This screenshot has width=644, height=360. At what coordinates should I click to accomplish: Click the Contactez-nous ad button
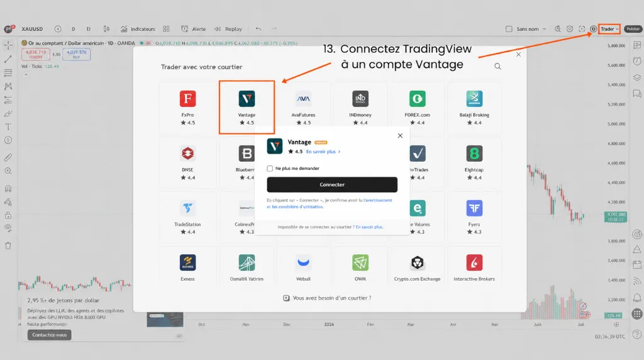pyautogui.click(x=49, y=335)
